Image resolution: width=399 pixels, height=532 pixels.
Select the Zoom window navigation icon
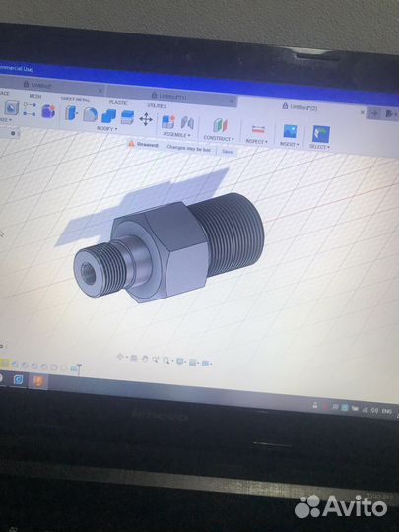[155, 360]
